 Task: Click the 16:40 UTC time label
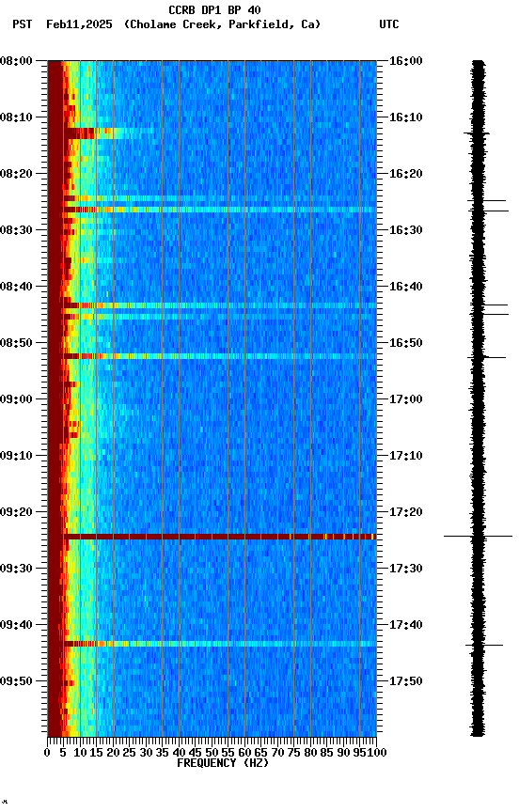pyautogui.click(x=406, y=287)
